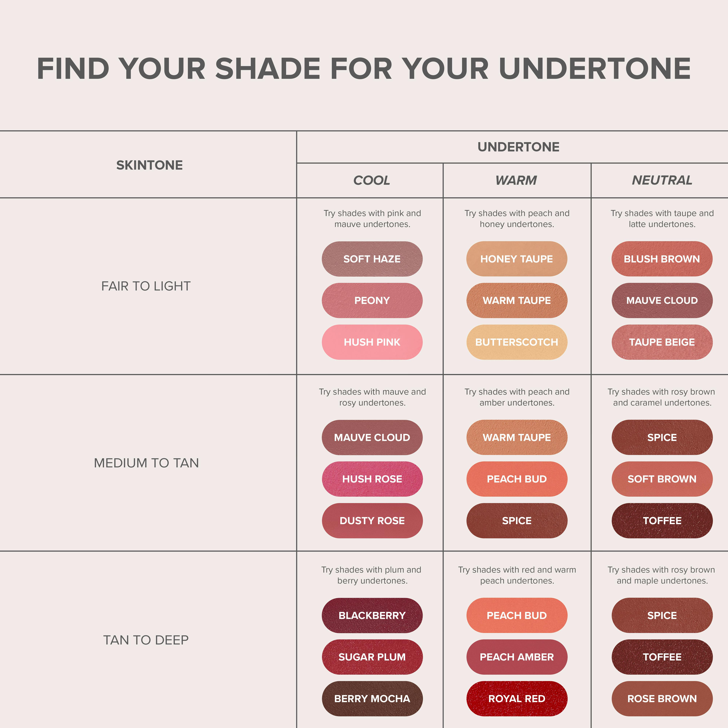This screenshot has height=728, width=728.
Task: Select the Butterscotch color swatch
Action: (x=517, y=342)
